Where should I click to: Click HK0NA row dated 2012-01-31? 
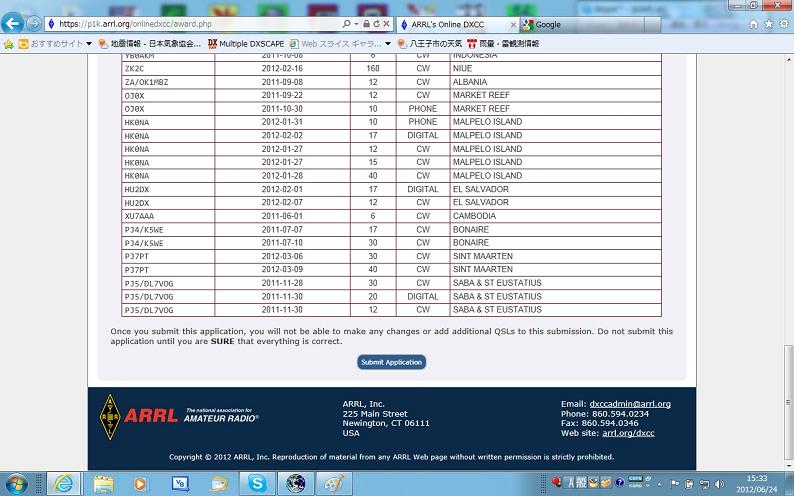coord(391,122)
